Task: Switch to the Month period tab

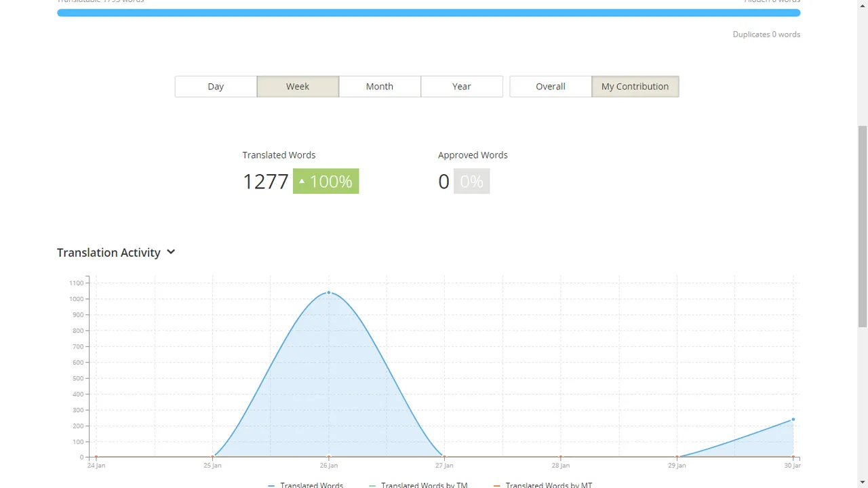Action: click(x=380, y=86)
